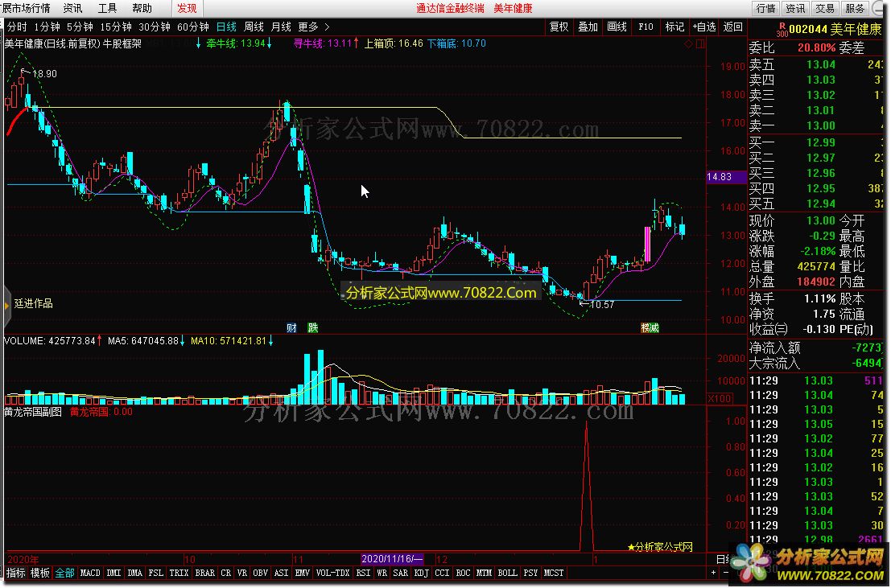Open the 发现 menu
891x588 pixels.
(x=187, y=8)
